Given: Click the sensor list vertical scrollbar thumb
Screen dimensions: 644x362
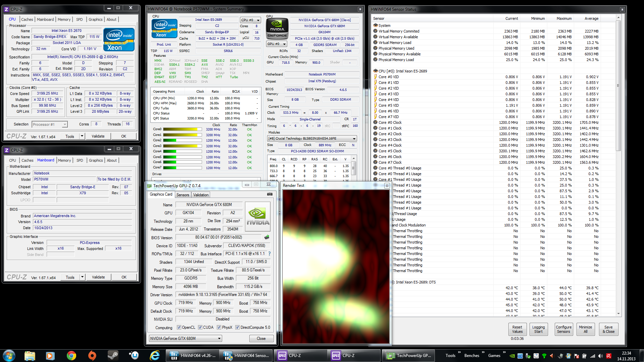Looking at the screenshot, I should coord(618,86).
